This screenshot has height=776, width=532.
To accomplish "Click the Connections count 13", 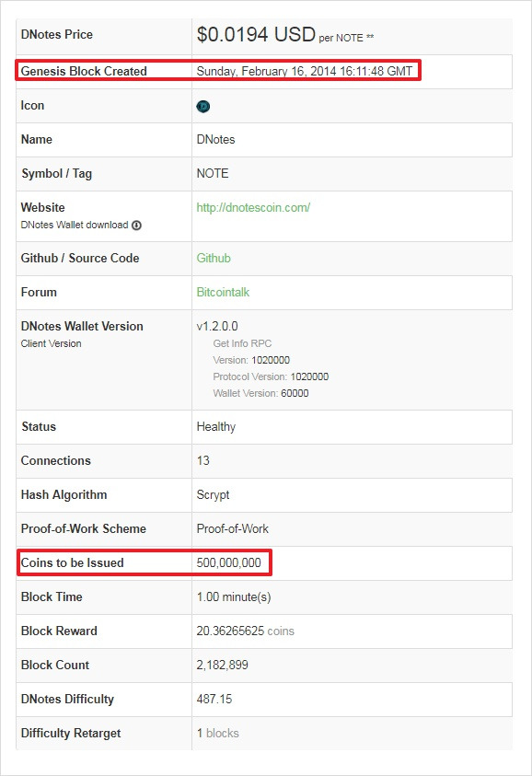I will tap(202, 460).
